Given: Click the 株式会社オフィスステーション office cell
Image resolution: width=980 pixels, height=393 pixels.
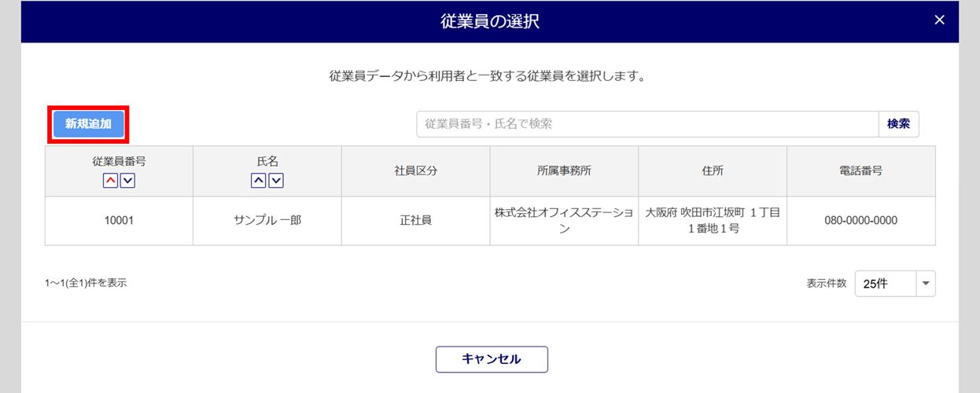Looking at the screenshot, I should click(x=564, y=221).
